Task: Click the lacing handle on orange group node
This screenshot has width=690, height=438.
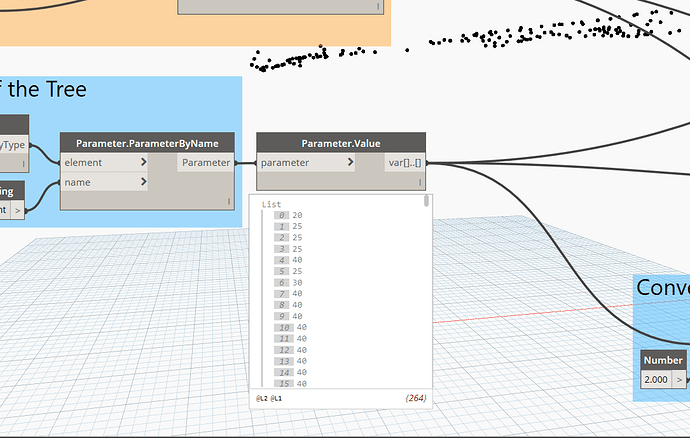Action: click(378, 6)
